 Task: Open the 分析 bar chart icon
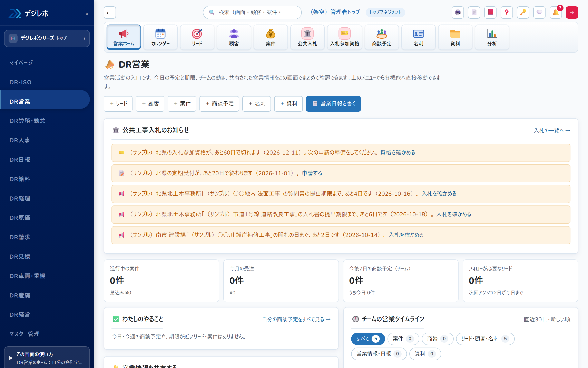click(492, 37)
